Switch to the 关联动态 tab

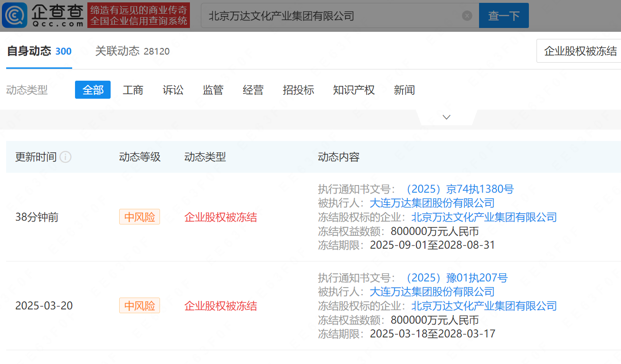point(132,51)
